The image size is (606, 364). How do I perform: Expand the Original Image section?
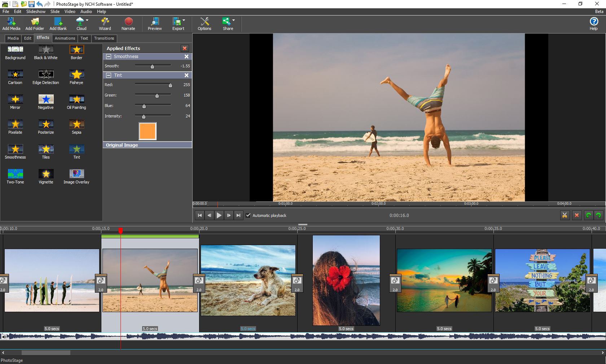[122, 145]
